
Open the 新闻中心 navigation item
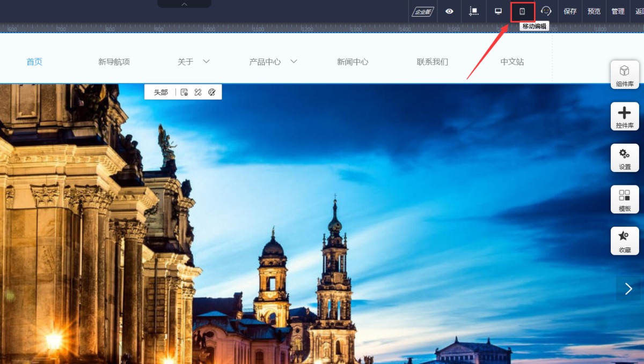tap(353, 62)
